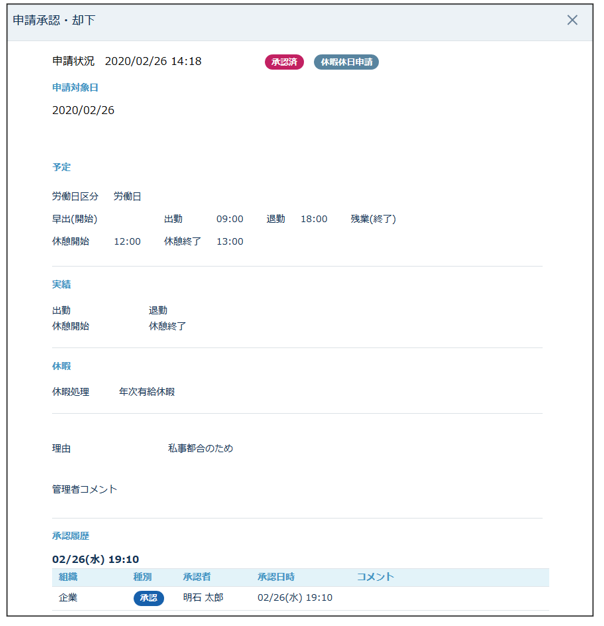604x626 pixels.
Task: Click the 休暇休日申請 type badge
Action: (346, 62)
